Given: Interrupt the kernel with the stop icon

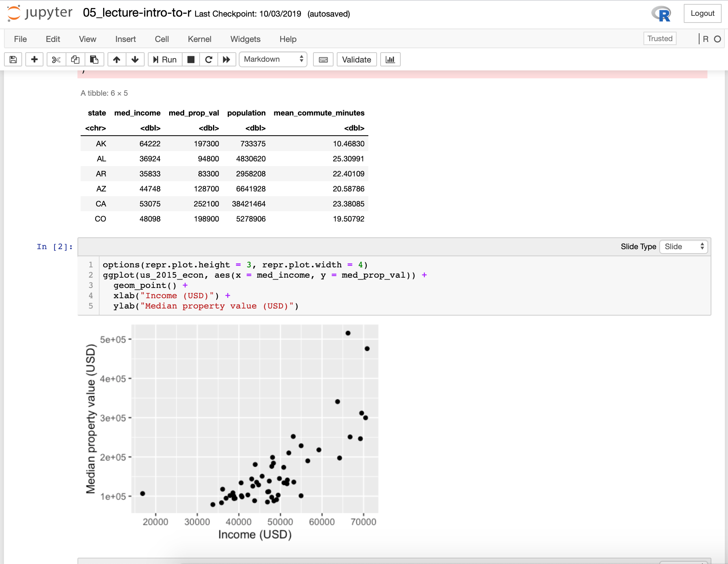Looking at the screenshot, I should click(191, 59).
